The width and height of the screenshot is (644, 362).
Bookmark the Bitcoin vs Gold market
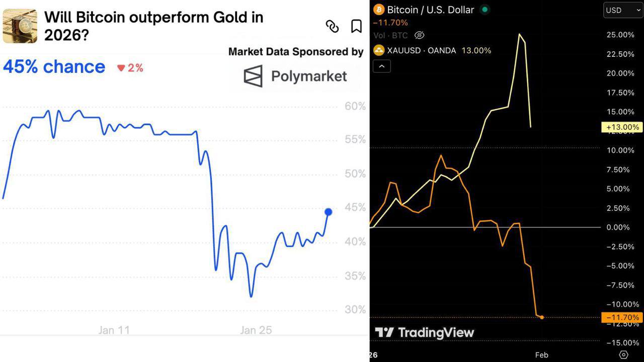point(356,26)
